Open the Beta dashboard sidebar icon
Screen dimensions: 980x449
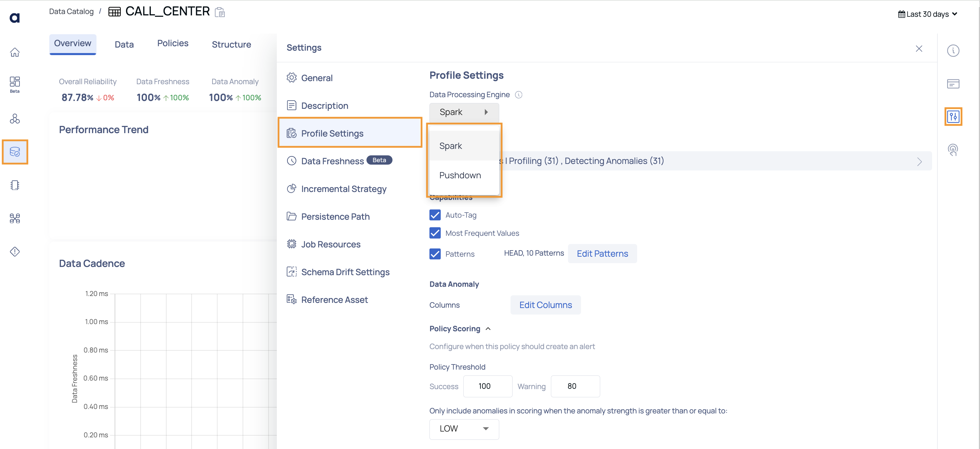pyautogui.click(x=15, y=85)
